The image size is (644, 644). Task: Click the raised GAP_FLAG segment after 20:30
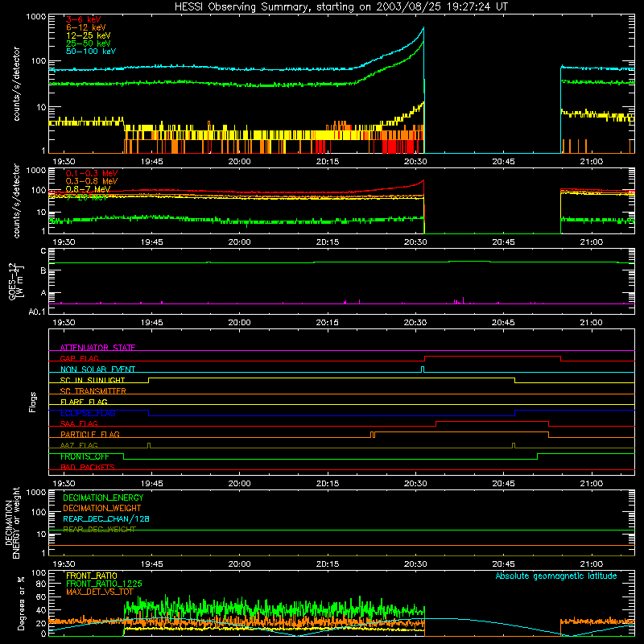click(x=493, y=357)
